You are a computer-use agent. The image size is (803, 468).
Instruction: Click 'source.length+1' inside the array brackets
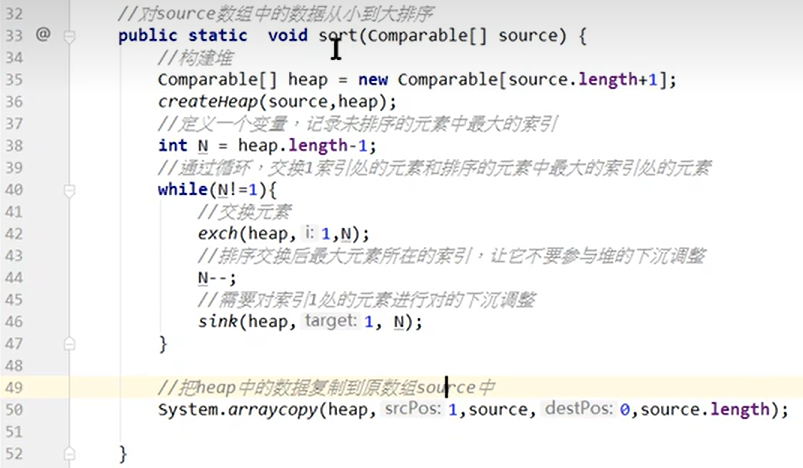point(583,79)
